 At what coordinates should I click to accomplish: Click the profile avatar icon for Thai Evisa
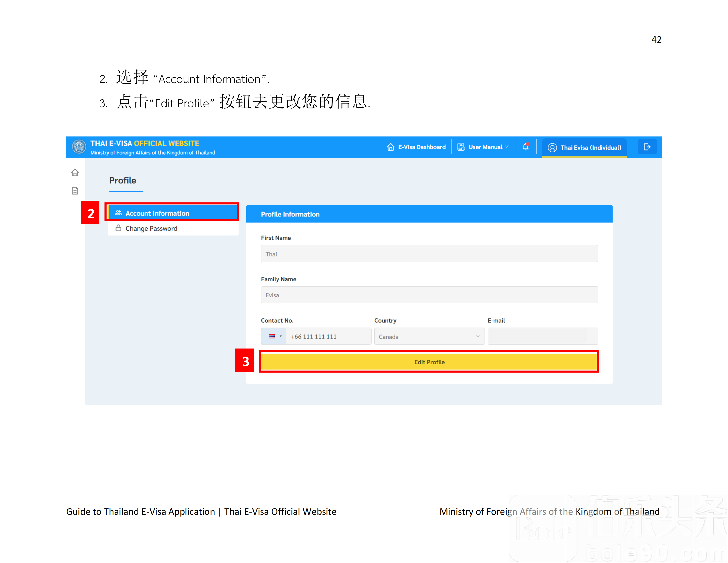pos(552,147)
